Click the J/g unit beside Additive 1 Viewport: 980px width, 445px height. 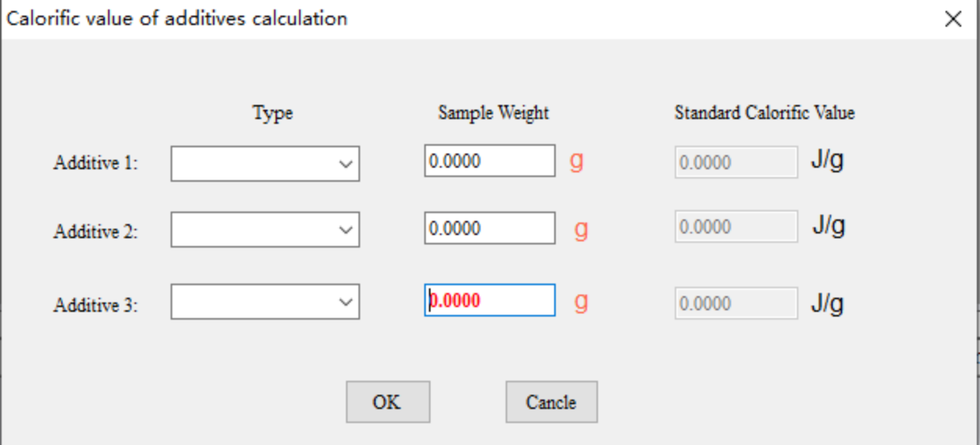coord(827,161)
